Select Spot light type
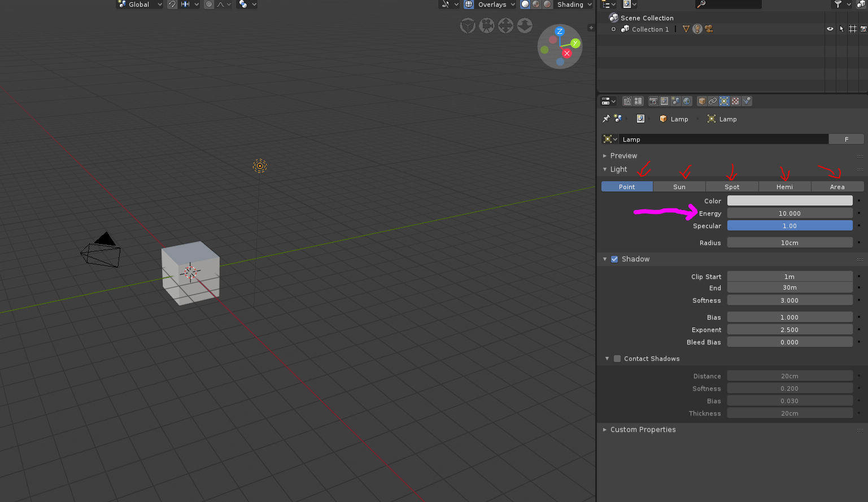Image resolution: width=868 pixels, height=502 pixels. [x=732, y=187]
